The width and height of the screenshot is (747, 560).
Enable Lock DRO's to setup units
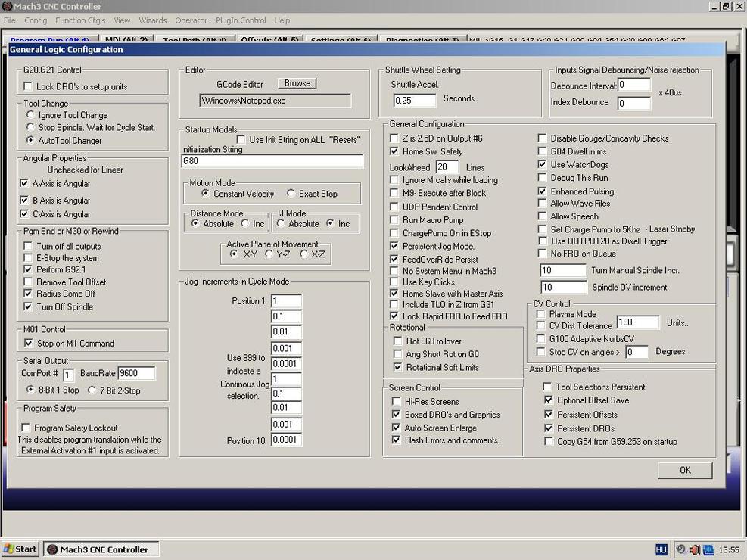(x=28, y=87)
